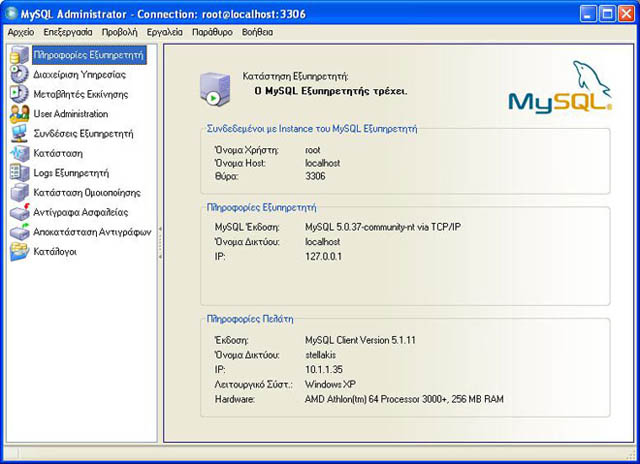This screenshot has height=464, width=640.
Task: Click the MySQL dolphin logo
Action: 560,86
